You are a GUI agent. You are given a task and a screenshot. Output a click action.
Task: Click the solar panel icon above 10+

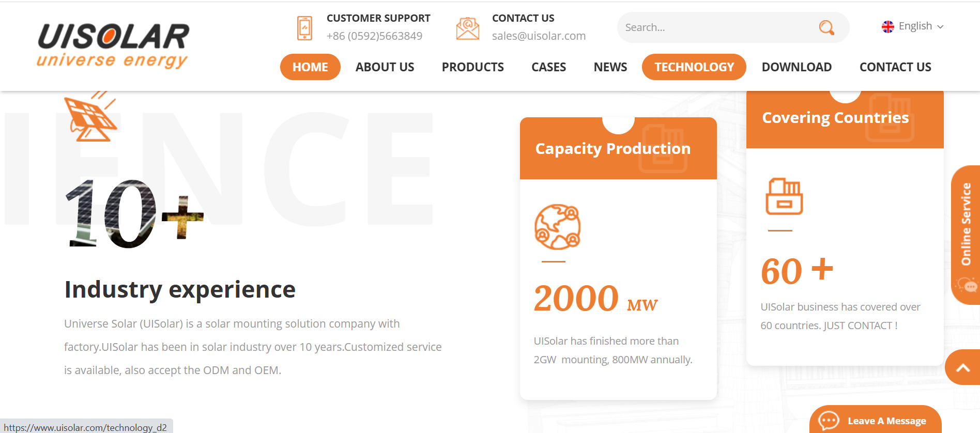(x=91, y=117)
